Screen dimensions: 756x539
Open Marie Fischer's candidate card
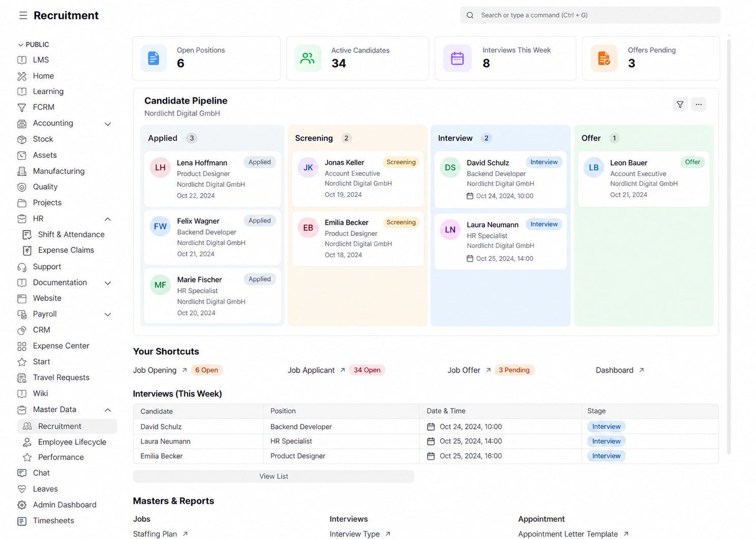click(213, 296)
